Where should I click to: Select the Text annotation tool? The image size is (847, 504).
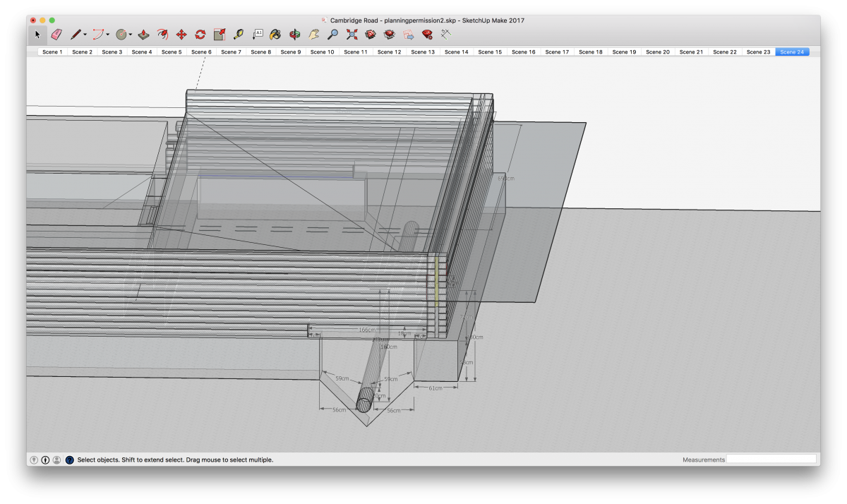pos(258,33)
